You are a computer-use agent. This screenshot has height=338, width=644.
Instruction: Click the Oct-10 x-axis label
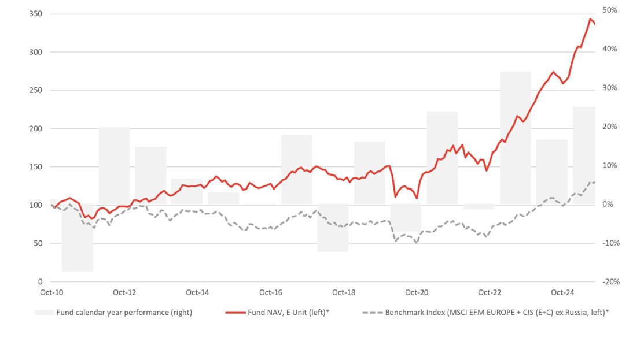pyautogui.click(x=51, y=292)
